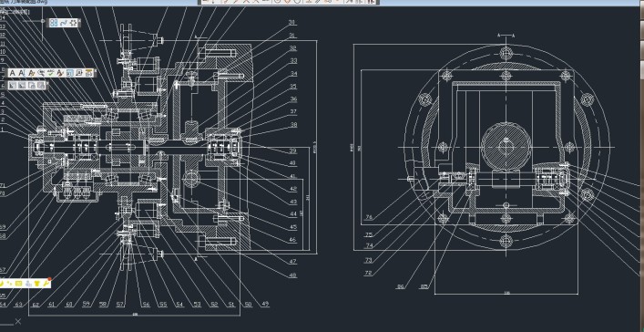644x332 pixels.
Task: Close the small three-icon floating toolbar
Action: (x=79, y=21)
